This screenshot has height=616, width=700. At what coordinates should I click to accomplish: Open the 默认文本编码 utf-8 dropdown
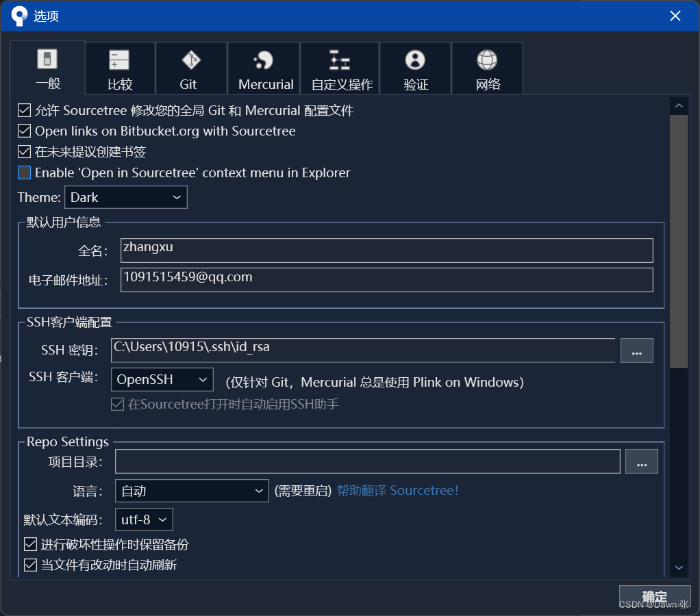(143, 519)
